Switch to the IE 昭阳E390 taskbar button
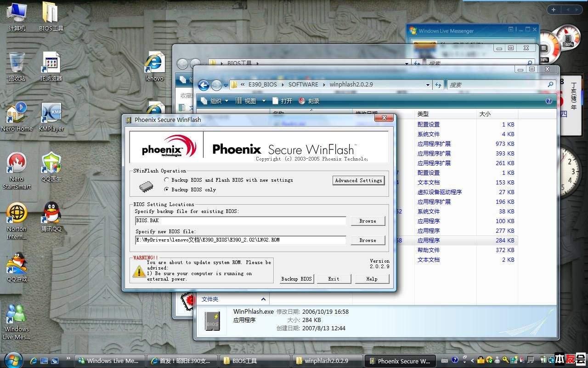Image resolution: width=588 pixels, height=368 pixels. click(182, 361)
